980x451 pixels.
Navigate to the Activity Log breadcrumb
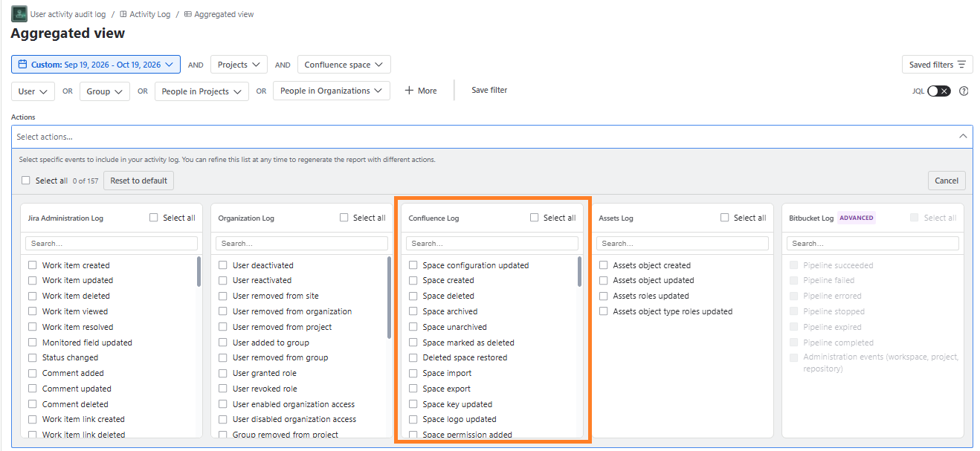click(x=149, y=14)
